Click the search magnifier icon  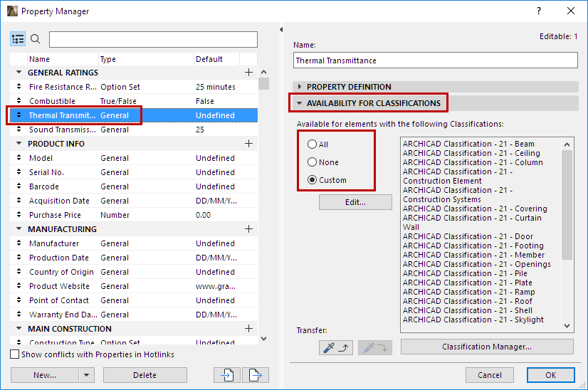coord(36,38)
